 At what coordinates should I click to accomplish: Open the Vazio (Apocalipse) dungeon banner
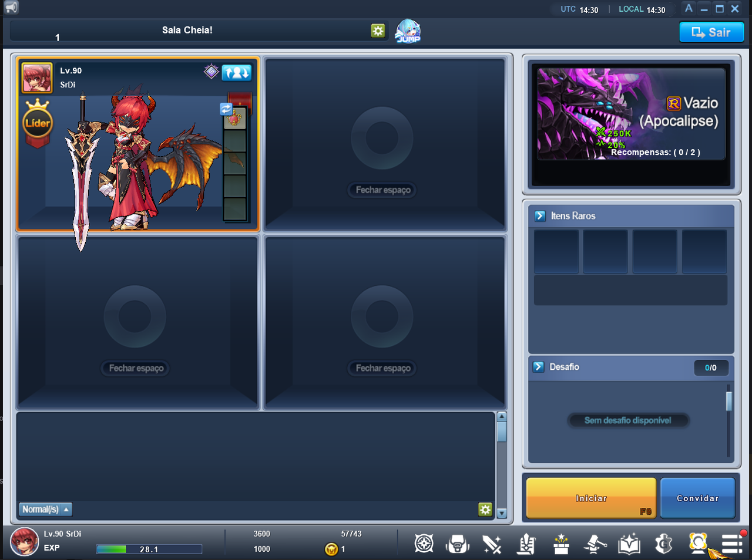pos(631,114)
